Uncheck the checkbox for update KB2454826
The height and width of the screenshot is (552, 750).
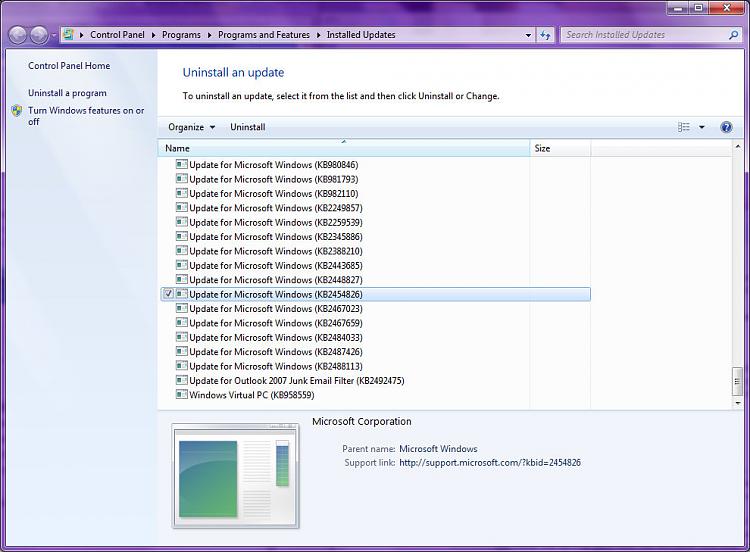tap(168, 294)
